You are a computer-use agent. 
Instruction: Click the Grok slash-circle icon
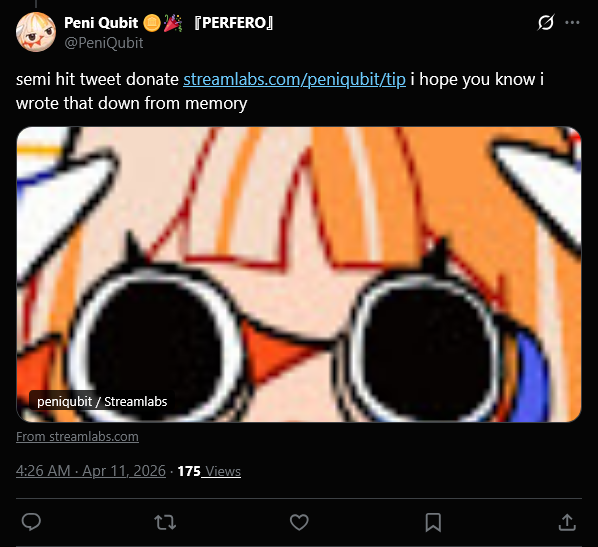click(545, 23)
